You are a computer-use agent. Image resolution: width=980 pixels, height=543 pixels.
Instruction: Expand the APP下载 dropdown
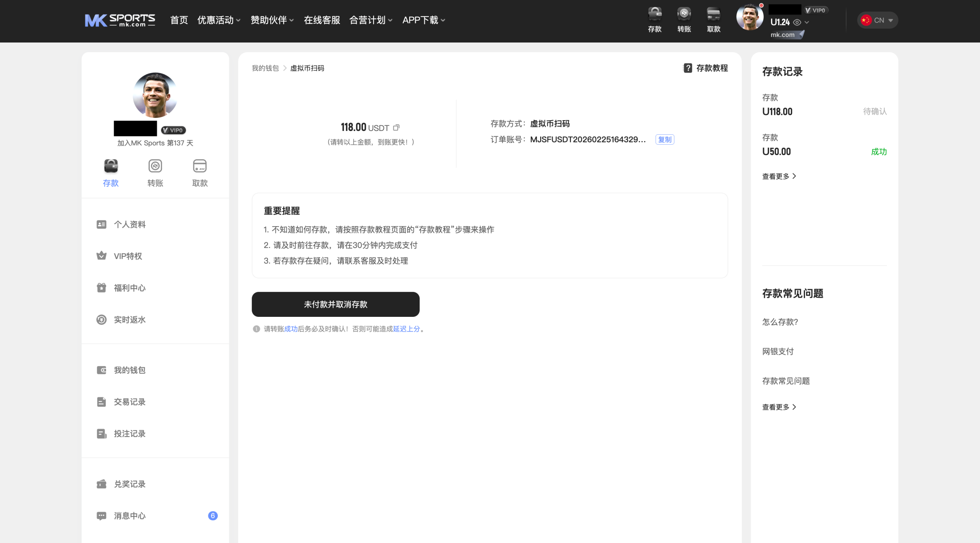pyautogui.click(x=423, y=20)
